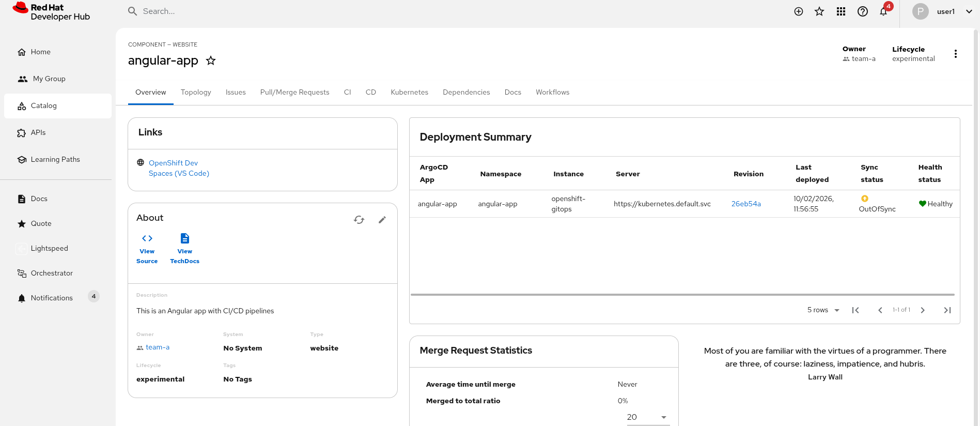This screenshot has height=426, width=980.
Task: Open the entity kebab menu
Action: coord(956,54)
